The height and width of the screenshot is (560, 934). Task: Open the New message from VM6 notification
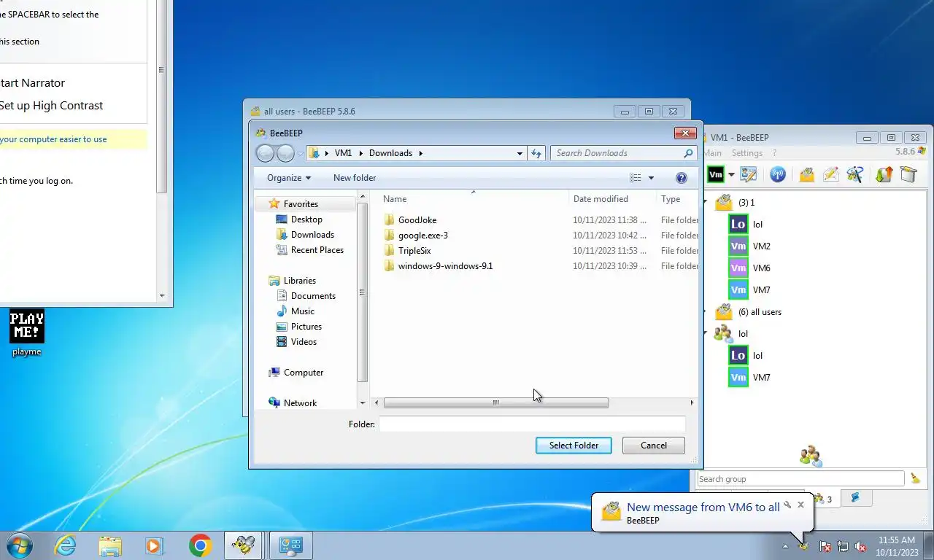703,507
